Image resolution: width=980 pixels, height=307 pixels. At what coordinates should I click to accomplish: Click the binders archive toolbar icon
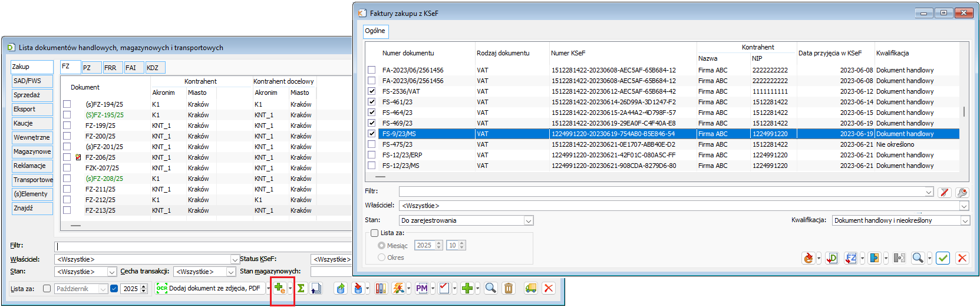(x=381, y=289)
